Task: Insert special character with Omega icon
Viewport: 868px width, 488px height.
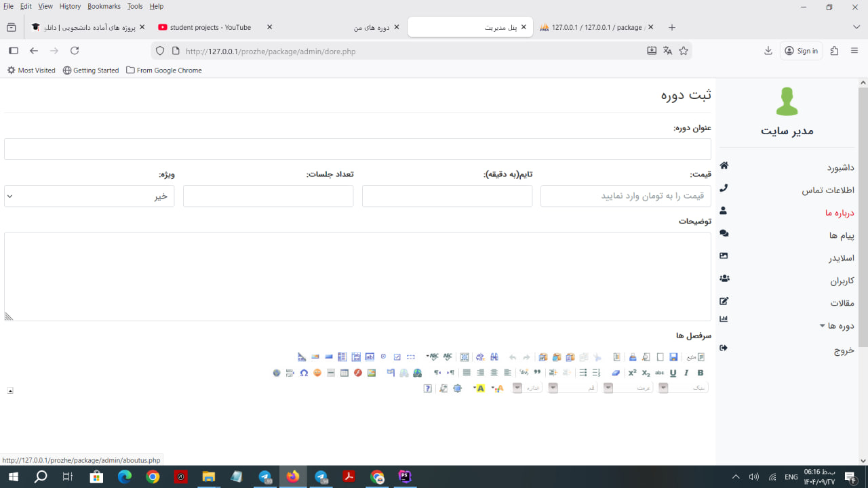Action: click(x=304, y=373)
